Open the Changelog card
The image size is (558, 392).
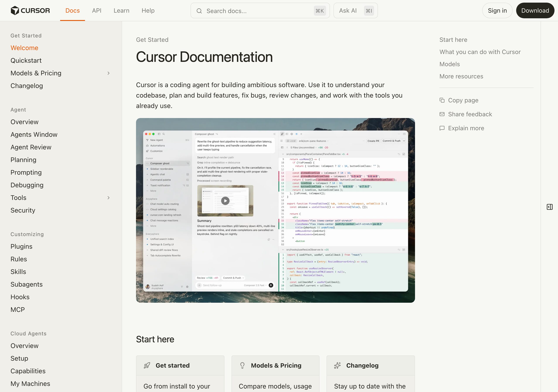click(x=371, y=374)
